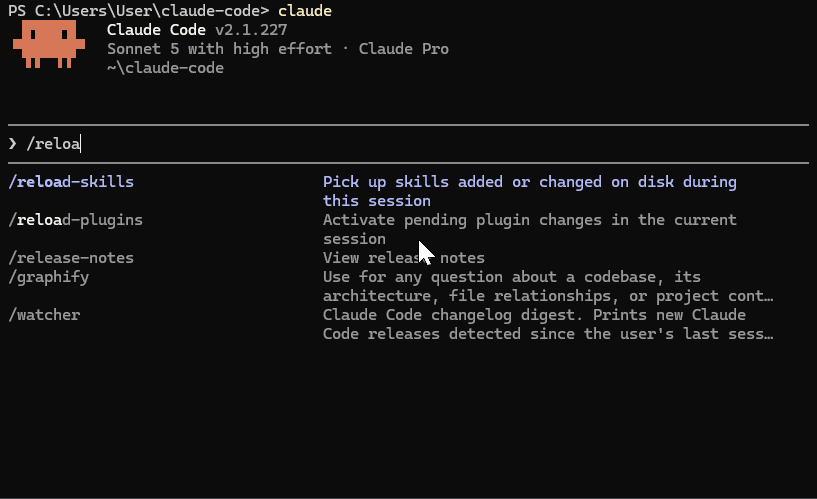The height and width of the screenshot is (499, 817).
Task: Click the 'Pick up skills added' description
Action: pyautogui.click(x=530, y=191)
